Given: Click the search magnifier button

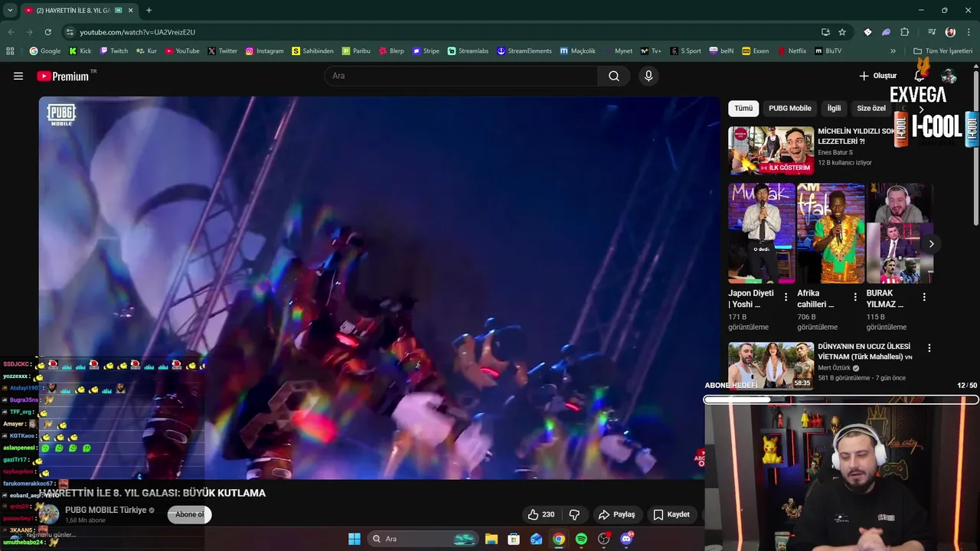Looking at the screenshot, I should pyautogui.click(x=614, y=76).
